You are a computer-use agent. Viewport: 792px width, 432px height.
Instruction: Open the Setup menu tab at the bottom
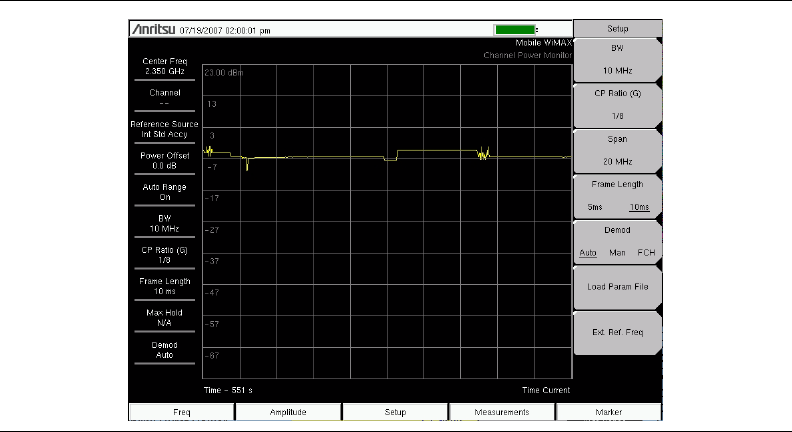point(395,412)
